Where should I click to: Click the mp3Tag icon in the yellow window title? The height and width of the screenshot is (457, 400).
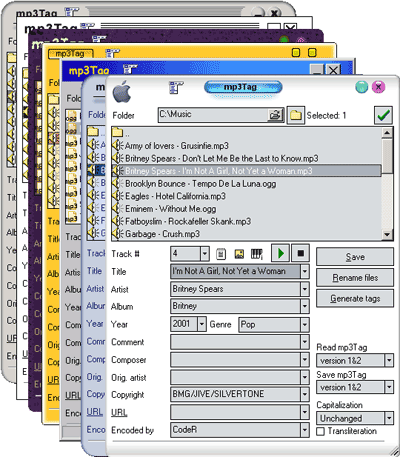pos(112,53)
